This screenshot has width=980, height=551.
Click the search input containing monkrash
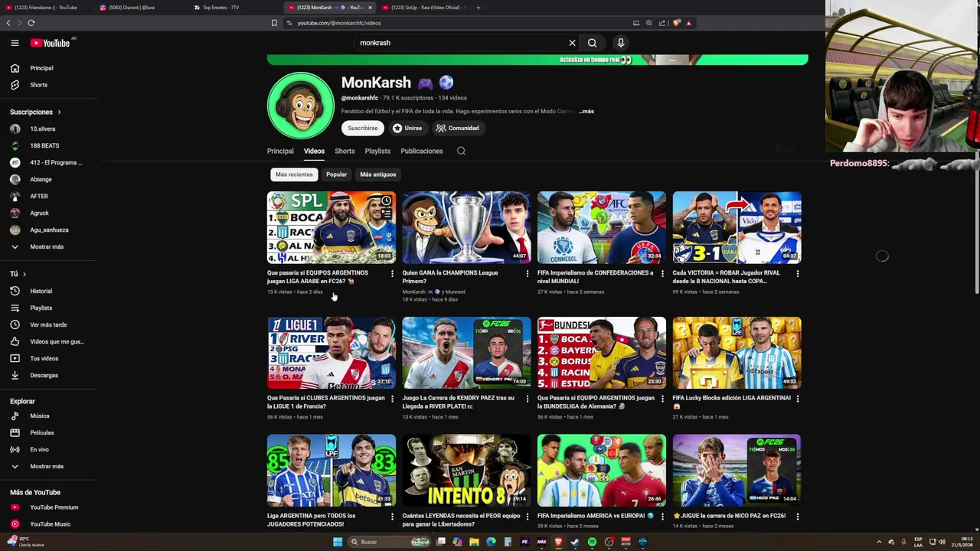(x=459, y=43)
